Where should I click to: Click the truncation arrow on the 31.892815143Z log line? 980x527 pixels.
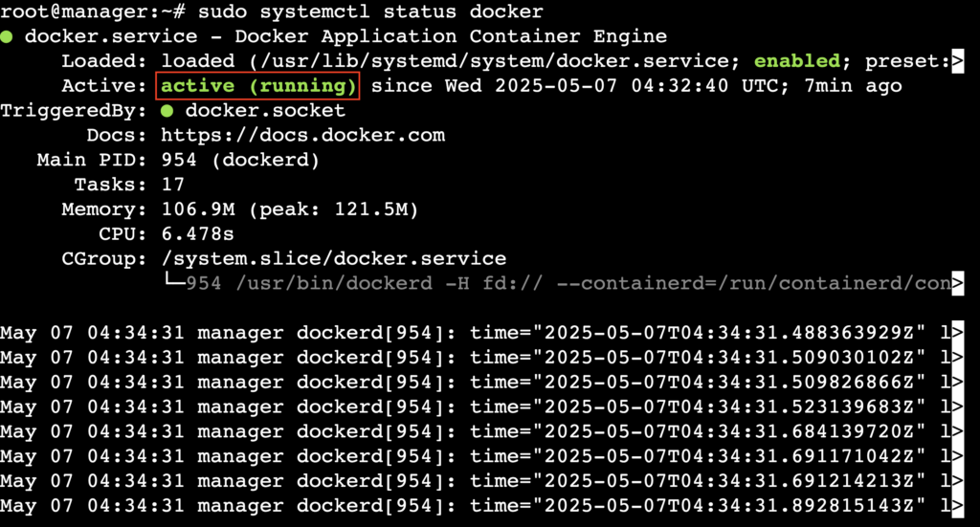click(957, 506)
